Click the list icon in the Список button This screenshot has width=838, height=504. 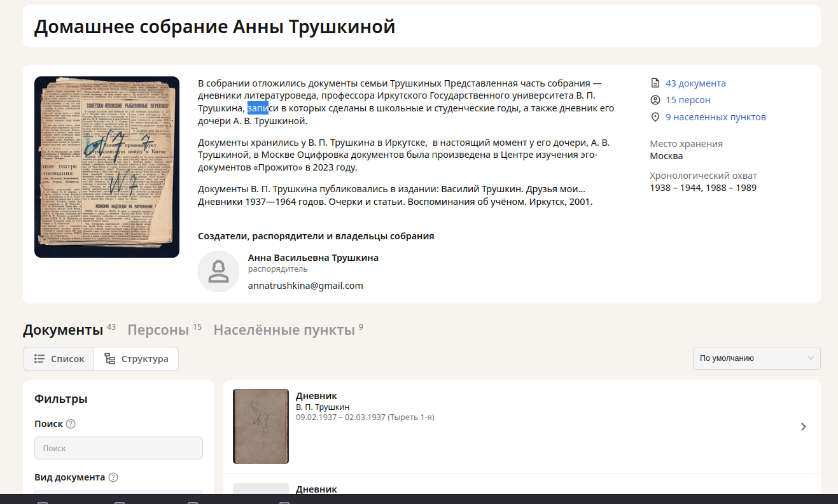point(39,359)
